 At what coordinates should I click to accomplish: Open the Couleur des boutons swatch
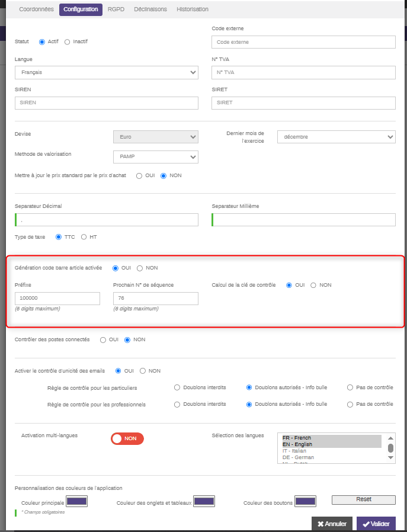[x=305, y=501]
